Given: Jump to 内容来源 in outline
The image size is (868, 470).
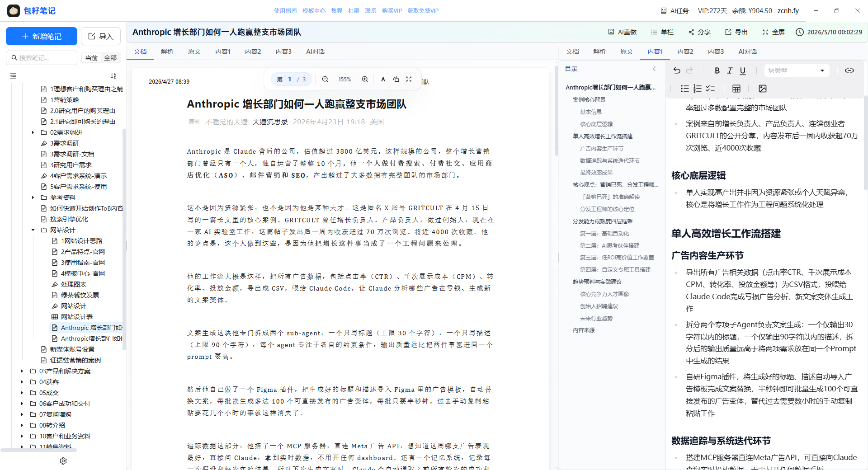Looking at the screenshot, I should point(584,330).
